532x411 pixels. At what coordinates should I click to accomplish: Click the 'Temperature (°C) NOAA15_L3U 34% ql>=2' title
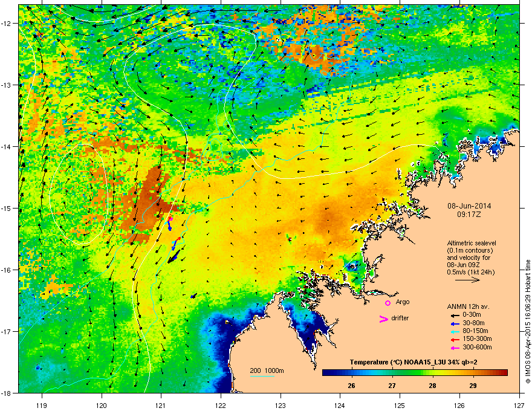coord(414,362)
